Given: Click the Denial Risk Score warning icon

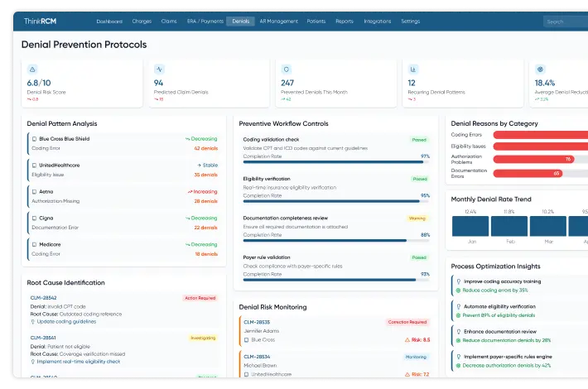Looking at the screenshot, I should [32, 70].
